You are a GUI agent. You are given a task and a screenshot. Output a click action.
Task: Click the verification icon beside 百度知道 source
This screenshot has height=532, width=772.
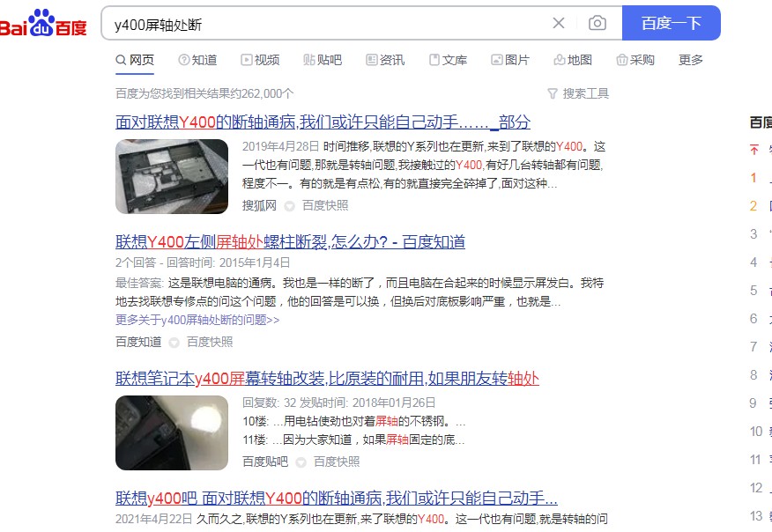click(174, 343)
